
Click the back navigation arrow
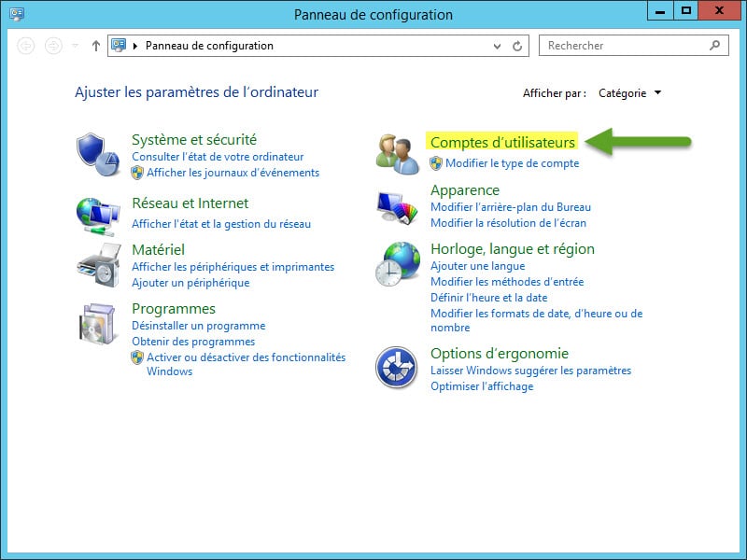(26, 46)
